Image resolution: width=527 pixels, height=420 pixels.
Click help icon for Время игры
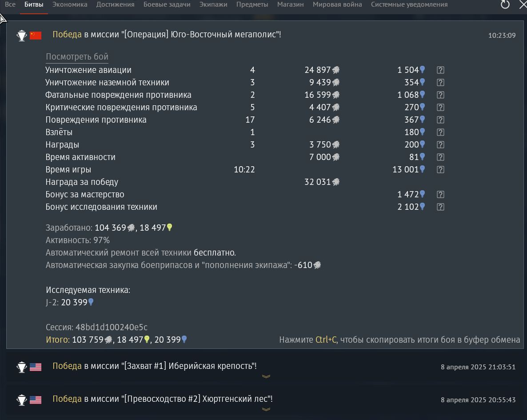pos(440,169)
